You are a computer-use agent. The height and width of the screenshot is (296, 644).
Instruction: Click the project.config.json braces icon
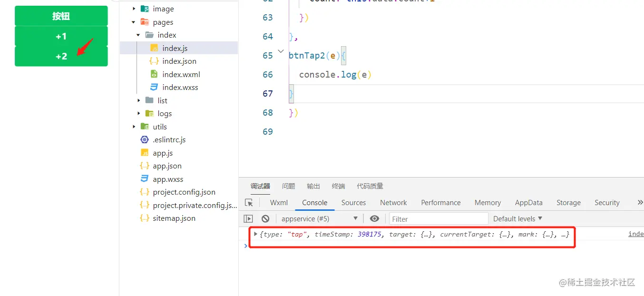[145, 192]
